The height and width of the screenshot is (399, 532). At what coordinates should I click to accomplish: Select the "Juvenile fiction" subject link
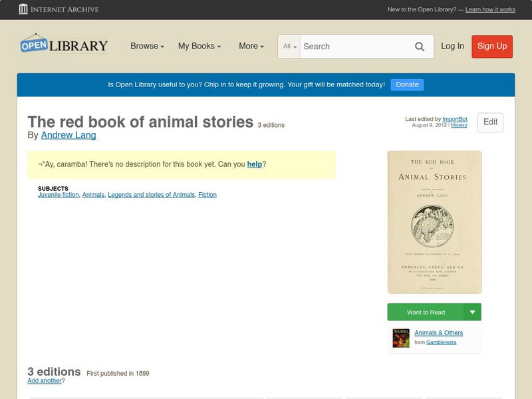click(59, 196)
